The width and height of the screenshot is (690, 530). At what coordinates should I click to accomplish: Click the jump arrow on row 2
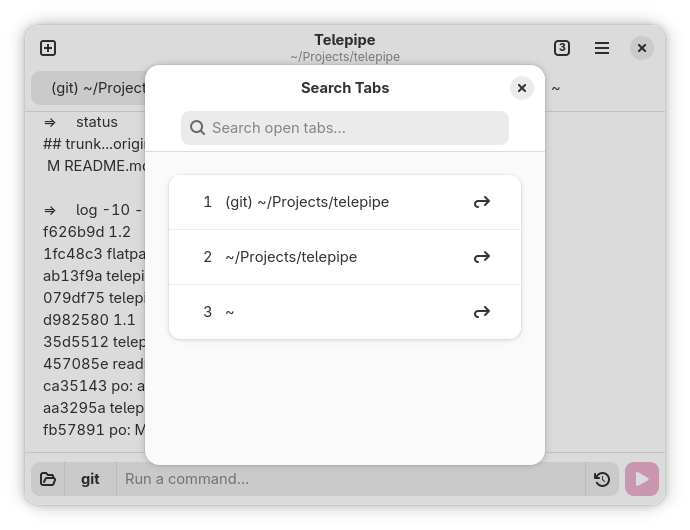pos(481,257)
